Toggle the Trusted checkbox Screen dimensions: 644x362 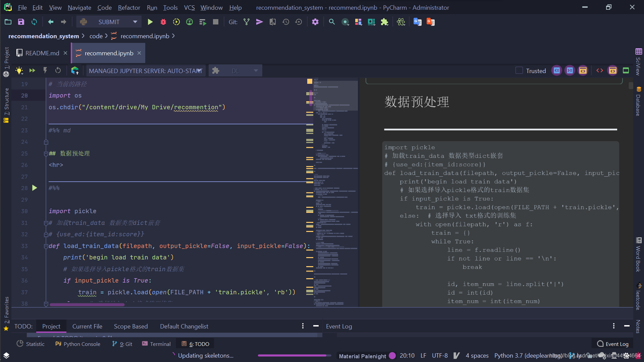pyautogui.click(x=519, y=70)
